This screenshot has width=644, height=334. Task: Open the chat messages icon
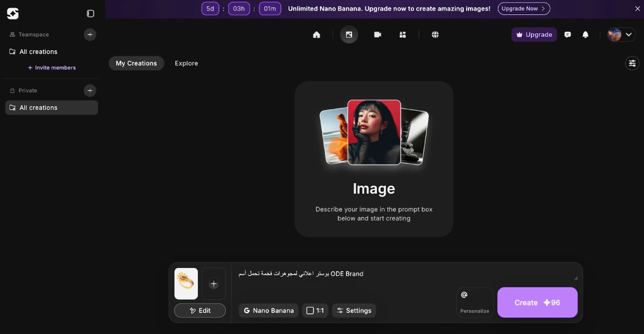point(567,34)
